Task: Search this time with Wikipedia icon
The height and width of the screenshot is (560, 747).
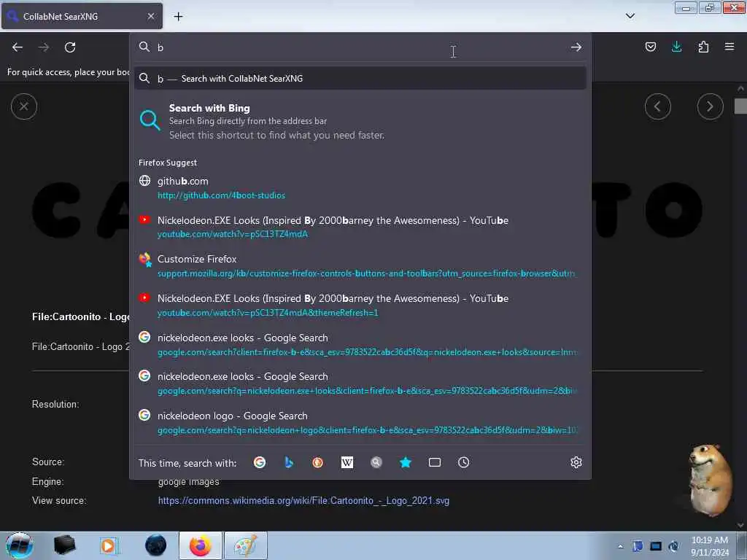Action: pos(347,462)
